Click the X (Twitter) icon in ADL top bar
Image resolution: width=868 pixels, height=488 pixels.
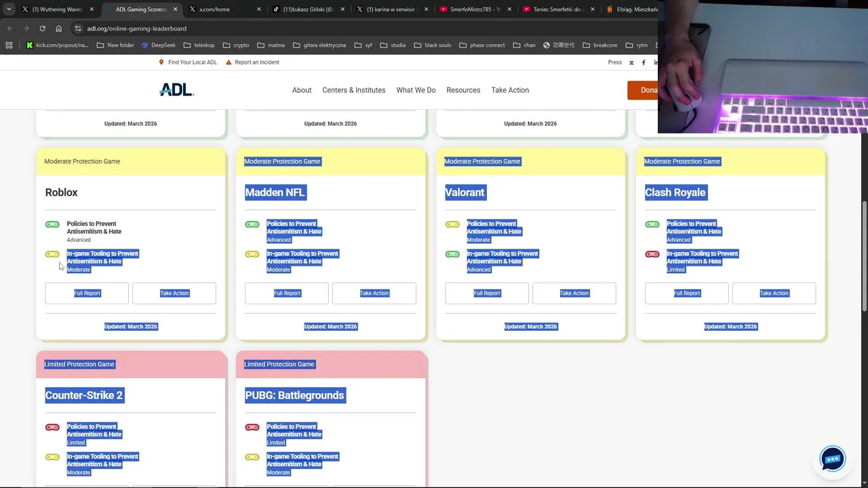click(631, 62)
